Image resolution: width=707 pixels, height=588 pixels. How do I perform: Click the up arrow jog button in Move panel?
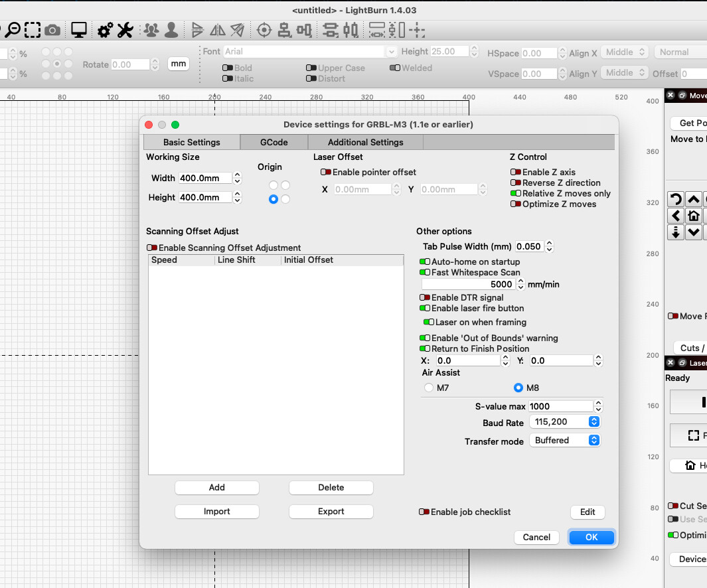[x=694, y=199]
